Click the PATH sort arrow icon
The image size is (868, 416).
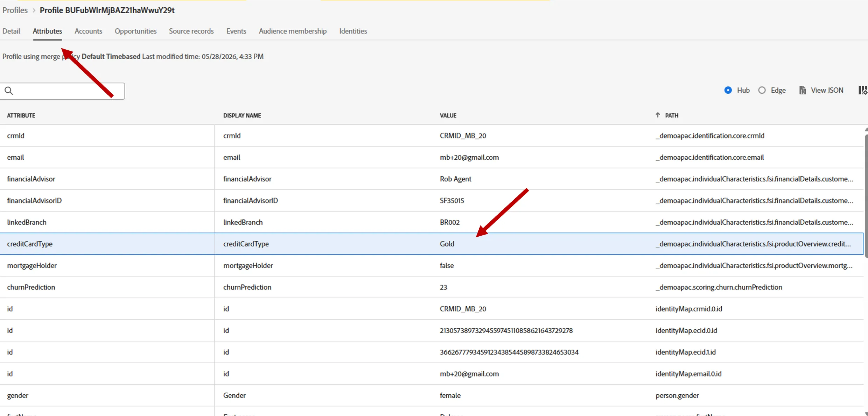[x=658, y=115]
